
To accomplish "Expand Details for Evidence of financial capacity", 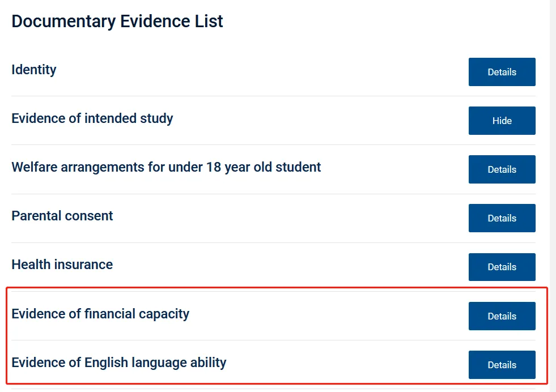I will (502, 316).
